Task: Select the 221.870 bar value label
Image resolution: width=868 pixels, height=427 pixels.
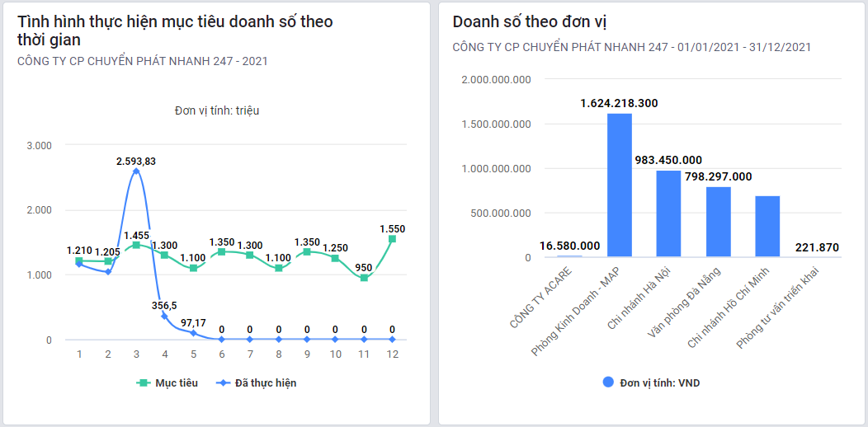Action: point(817,247)
